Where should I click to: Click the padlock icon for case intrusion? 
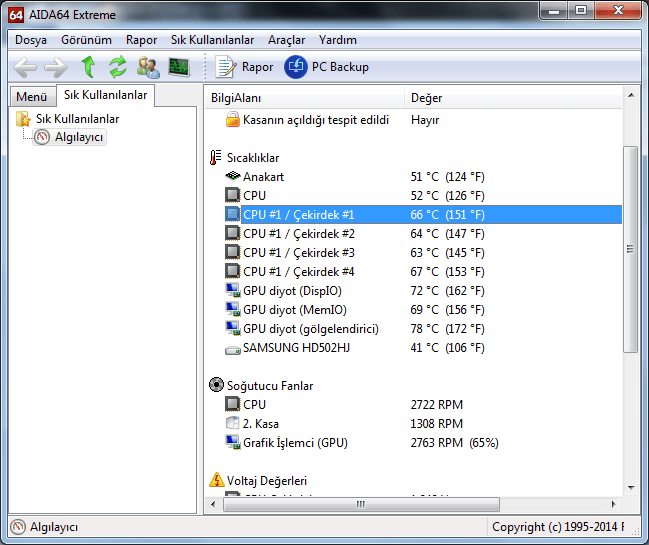click(233, 119)
